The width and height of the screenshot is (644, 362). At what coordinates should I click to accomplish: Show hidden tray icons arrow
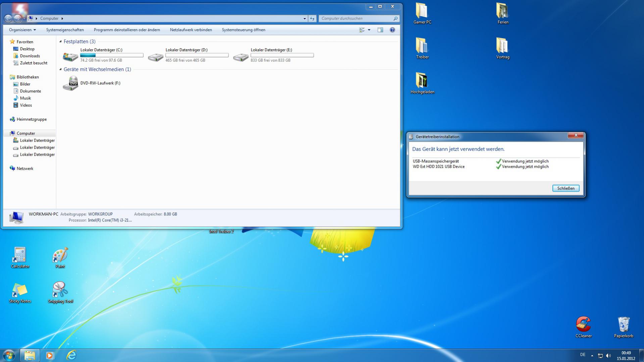click(x=592, y=356)
